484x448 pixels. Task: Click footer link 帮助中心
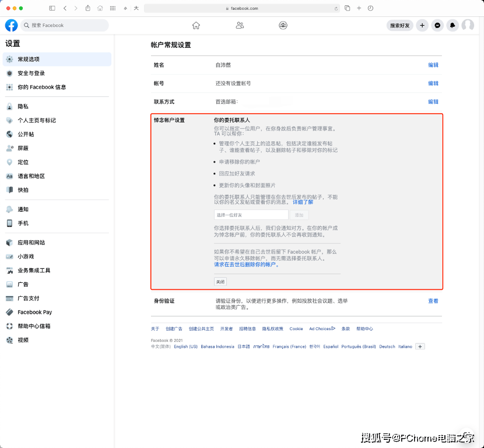pyautogui.click(x=364, y=329)
